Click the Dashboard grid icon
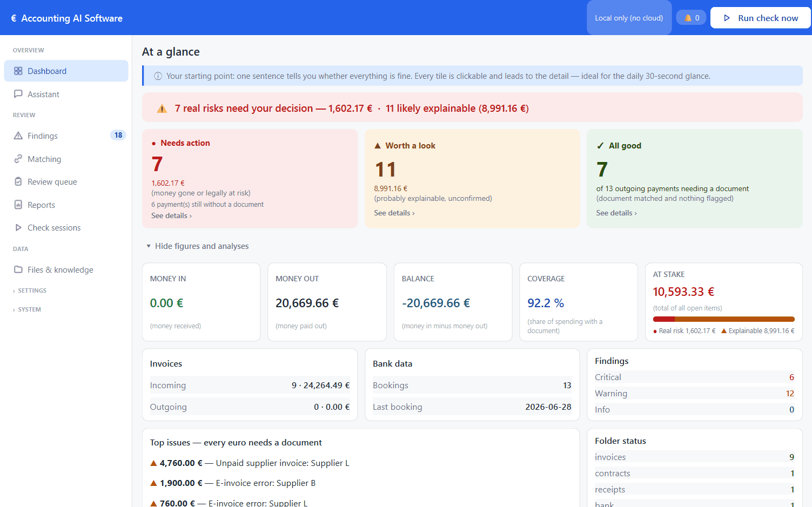This screenshot has width=812, height=507. 18,71
